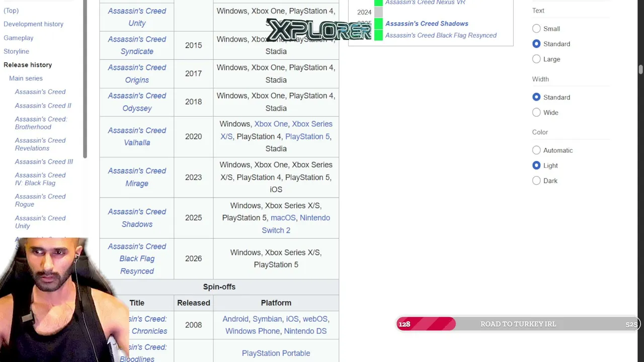Select Release history in the contents sidebar
Viewport: 644px width, 362px height.
pos(28,65)
